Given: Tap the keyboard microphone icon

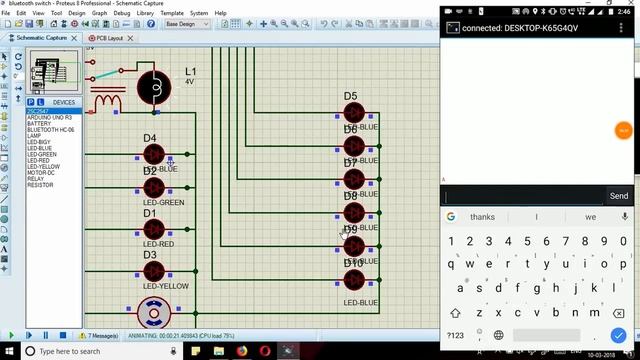Looking at the screenshot, I should click(x=624, y=217).
